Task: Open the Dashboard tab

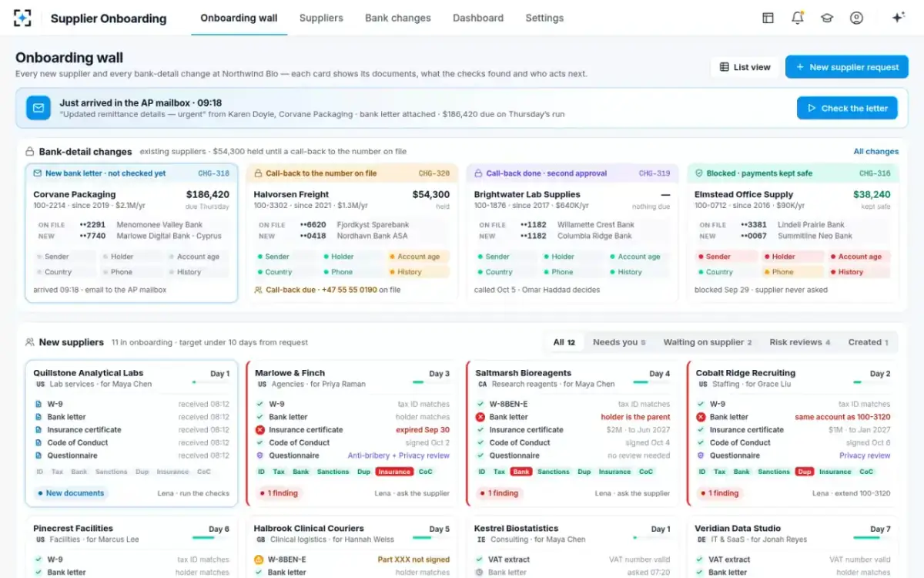Action: pos(478,18)
